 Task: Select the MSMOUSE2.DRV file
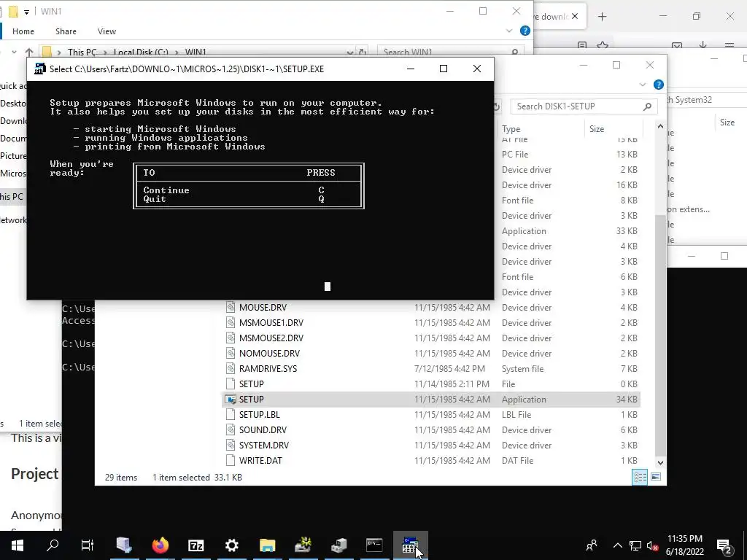tap(271, 338)
